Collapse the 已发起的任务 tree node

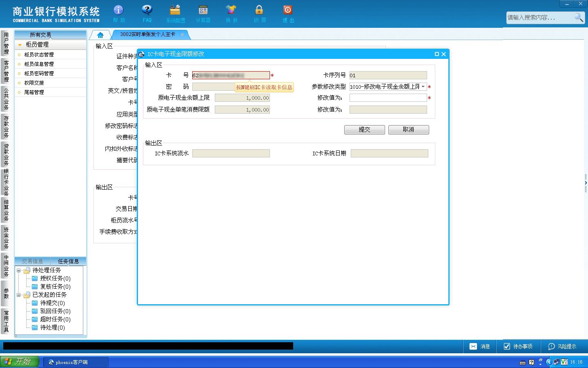pos(18,295)
